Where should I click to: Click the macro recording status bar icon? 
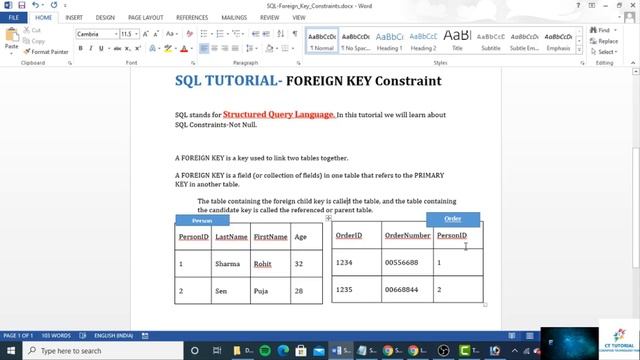tap(145, 336)
